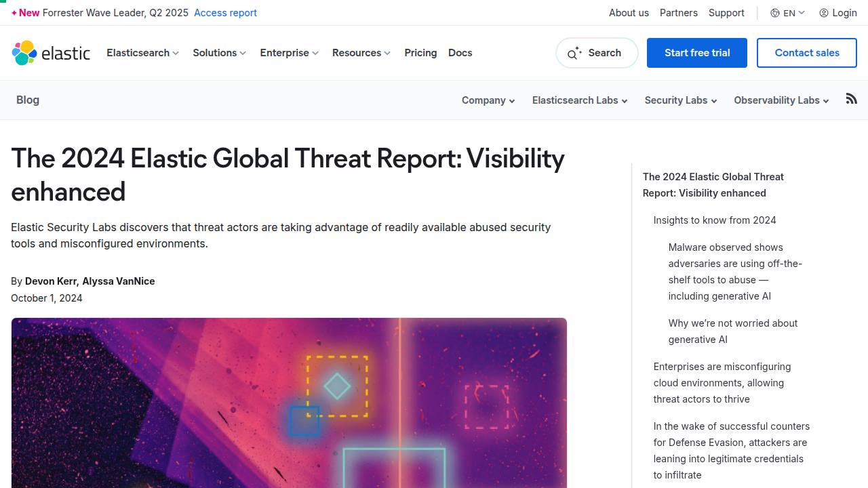Open the Docs page
Image resolution: width=868 pixels, height=488 pixels.
460,53
